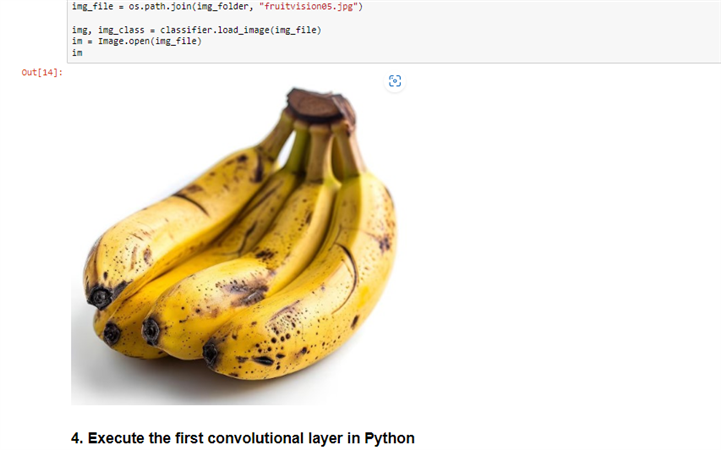This screenshot has width=721, height=450.
Task: Click the word 'Python' in the heading
Action: (389, 438)
